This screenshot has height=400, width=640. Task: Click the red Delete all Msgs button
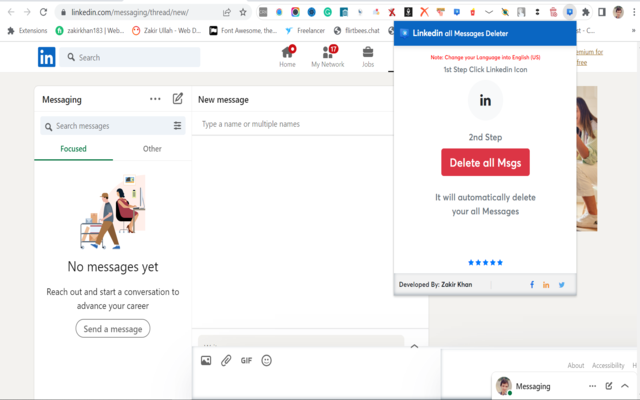485,162
